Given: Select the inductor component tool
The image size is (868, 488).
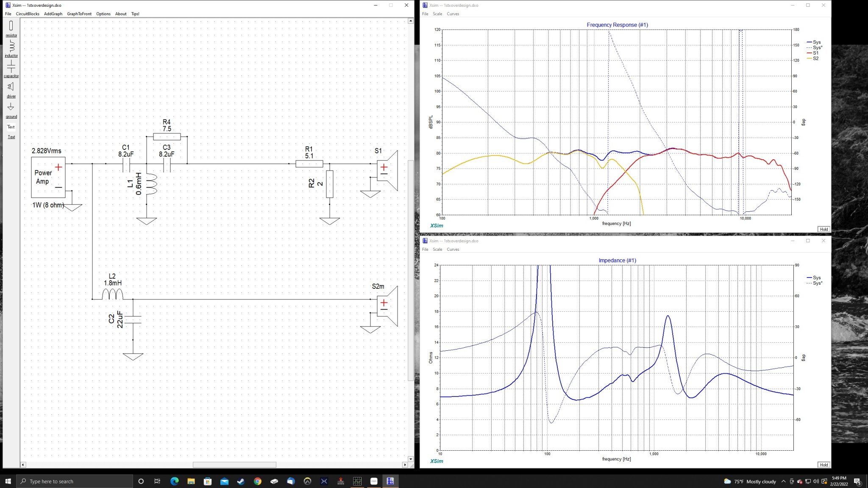Looking at the screenshot, I should pyautogui.click(x=11, y=49).
